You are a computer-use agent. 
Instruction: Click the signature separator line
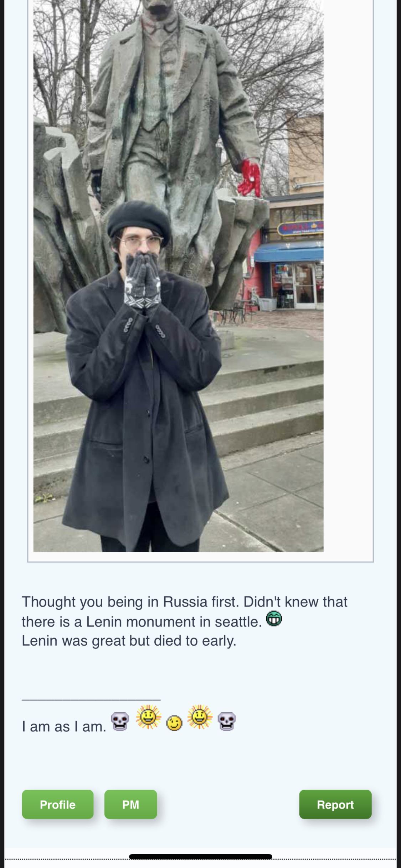[91, 700]
